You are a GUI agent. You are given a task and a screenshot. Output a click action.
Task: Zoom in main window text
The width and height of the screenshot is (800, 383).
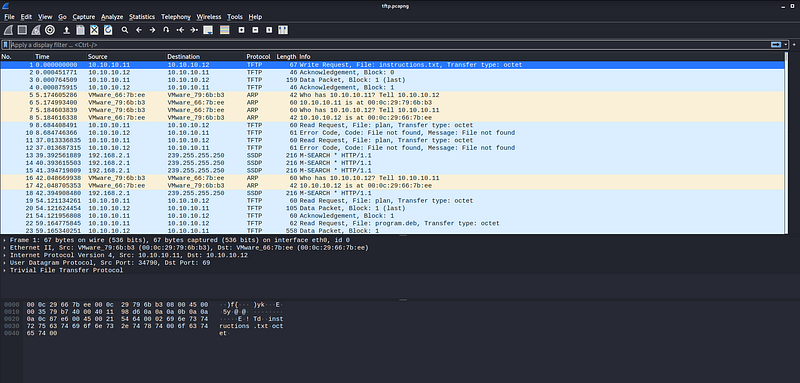pos(241,30)
